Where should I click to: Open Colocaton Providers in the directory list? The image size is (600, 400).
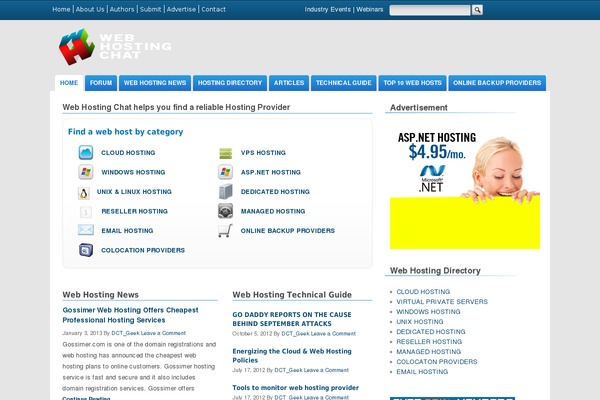437,361
